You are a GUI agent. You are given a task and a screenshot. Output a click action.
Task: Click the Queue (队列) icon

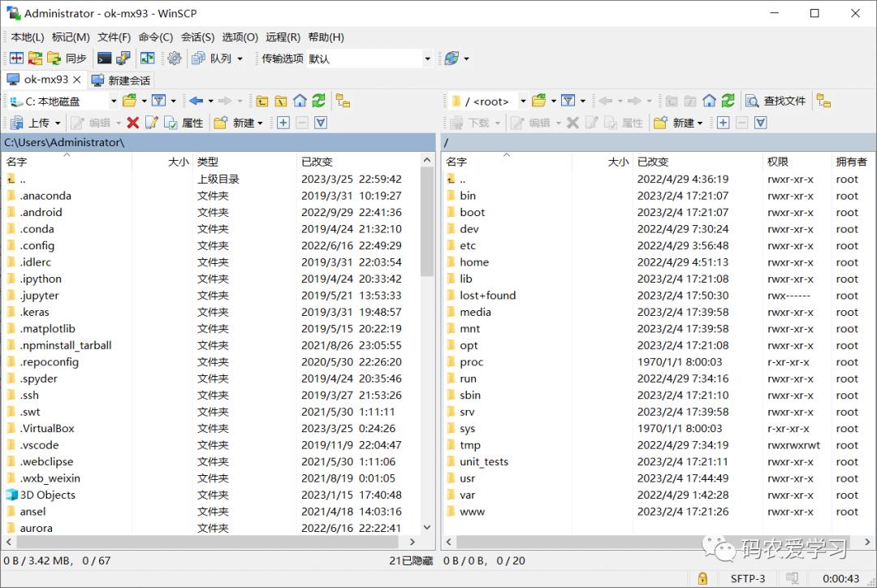[211, 58]
